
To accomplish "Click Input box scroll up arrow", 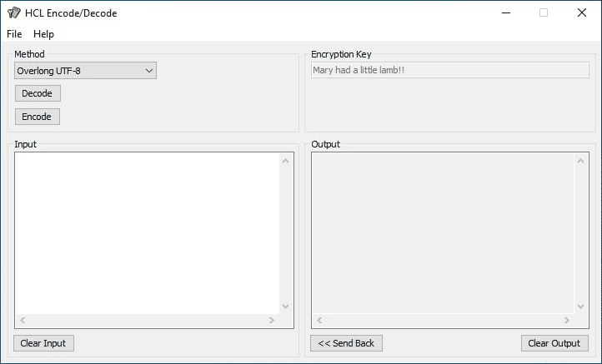I will point(286,161).
